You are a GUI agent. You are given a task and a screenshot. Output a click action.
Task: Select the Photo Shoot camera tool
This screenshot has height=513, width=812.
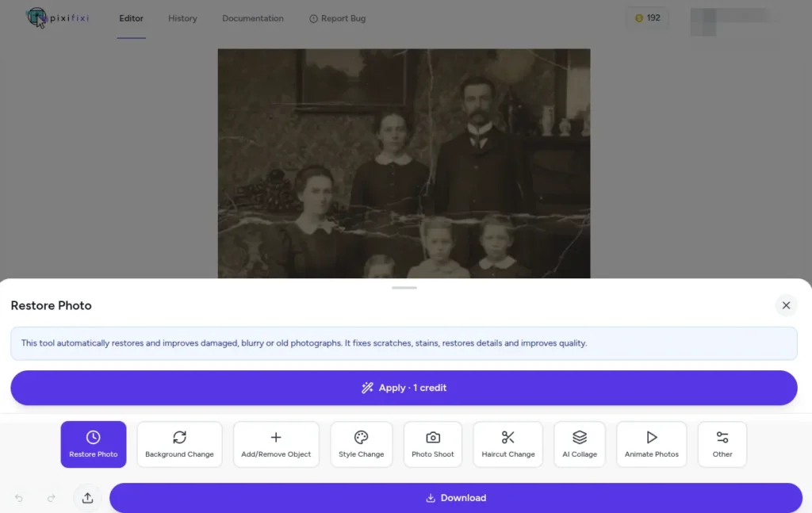tap(433, 444)
